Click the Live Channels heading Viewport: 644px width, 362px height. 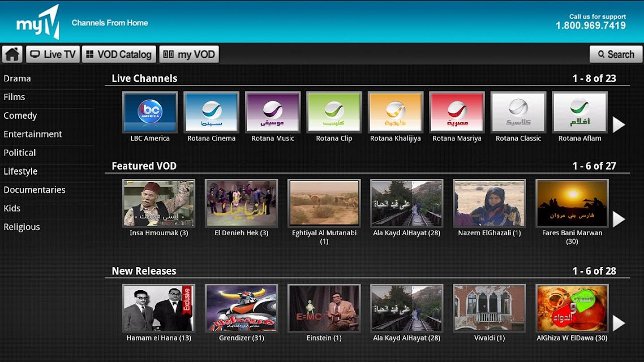pyautogui.click(x=144, y=79)
